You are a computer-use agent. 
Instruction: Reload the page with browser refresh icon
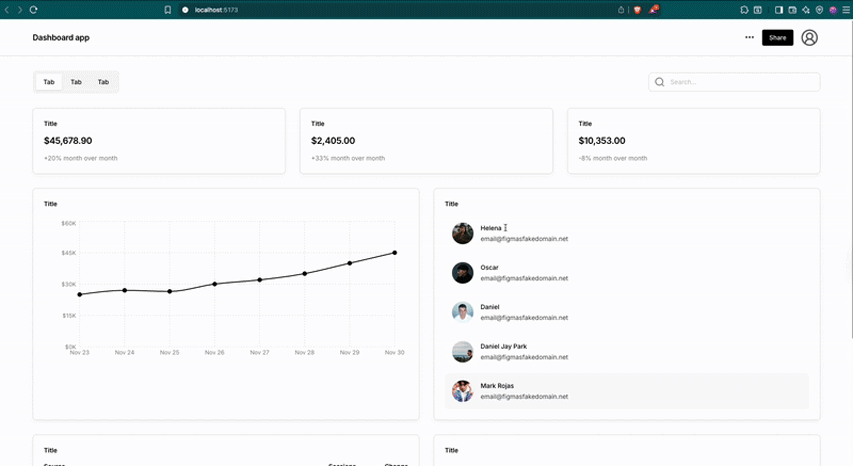[33, 9]
